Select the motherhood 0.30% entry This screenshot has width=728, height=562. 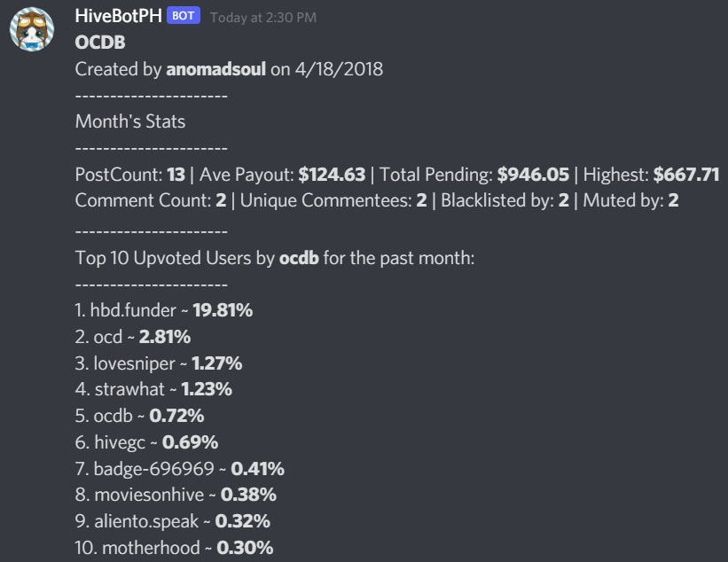(174, 548)
